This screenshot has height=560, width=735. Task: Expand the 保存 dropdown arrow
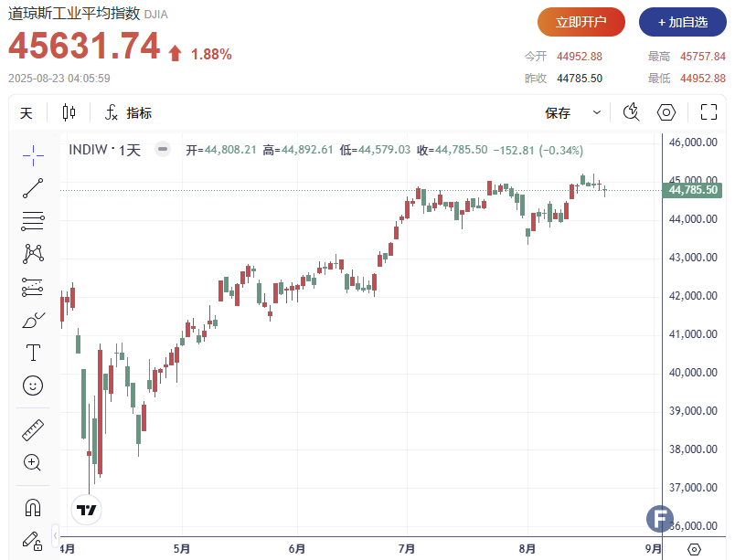pos(597,113)
